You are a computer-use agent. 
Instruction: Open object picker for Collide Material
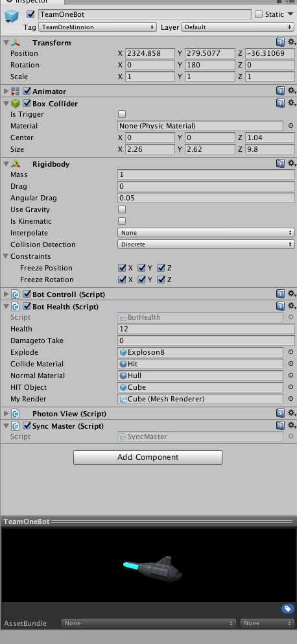point(291,363)
